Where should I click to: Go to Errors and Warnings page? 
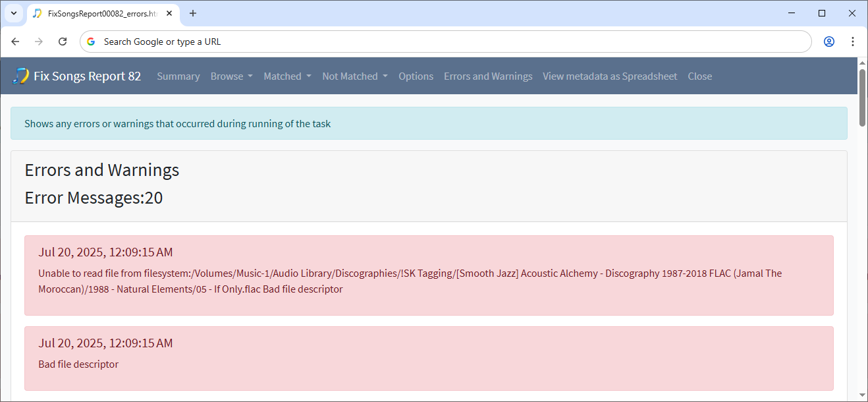pos(488,76)
